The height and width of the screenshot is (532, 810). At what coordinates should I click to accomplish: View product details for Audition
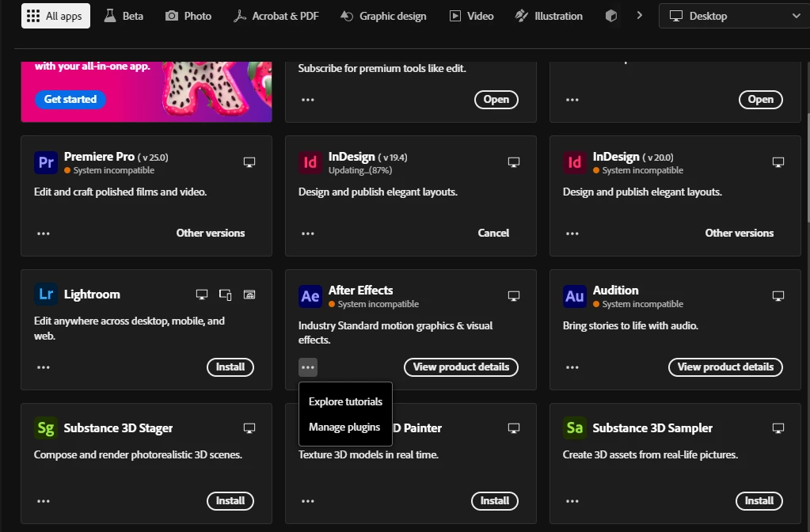(x=725, y=367)
